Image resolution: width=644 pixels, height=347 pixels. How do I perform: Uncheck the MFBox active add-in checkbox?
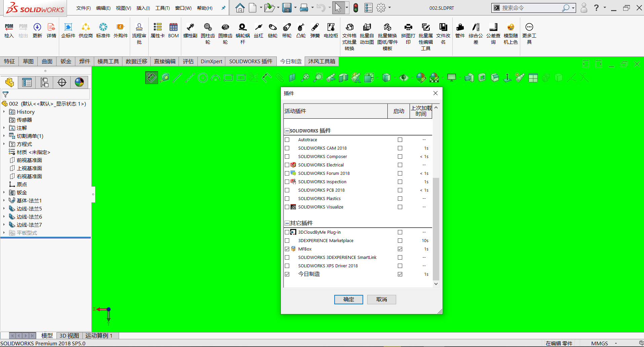click(x=287, y=249)
